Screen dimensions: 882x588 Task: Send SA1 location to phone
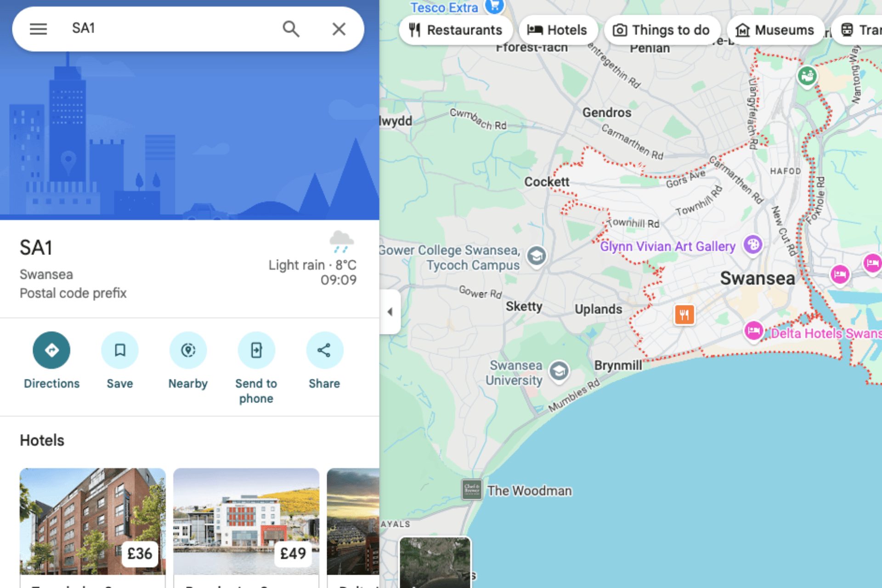point(256,350)
